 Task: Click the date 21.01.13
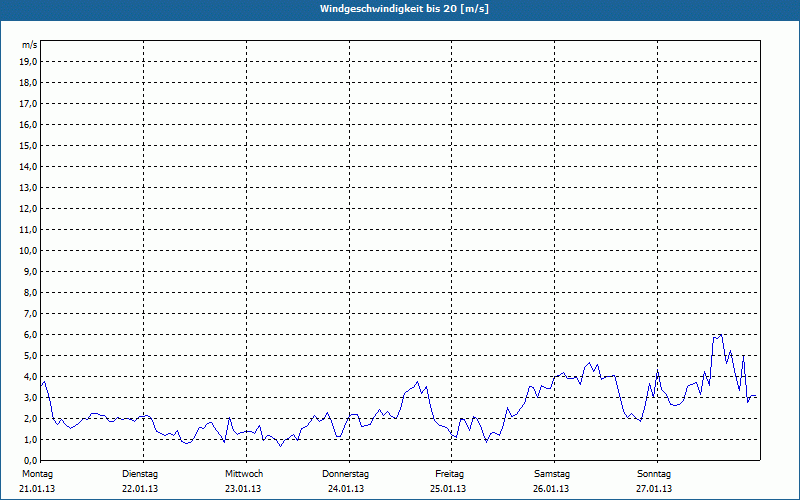pyautogui.click(x=37, y=489)
